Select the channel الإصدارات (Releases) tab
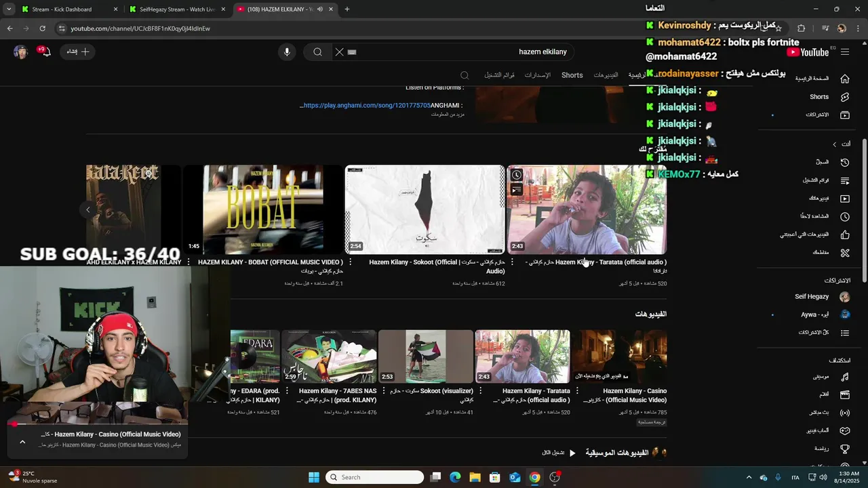Screen dimensions: 868x488 [x=538, y=75]
